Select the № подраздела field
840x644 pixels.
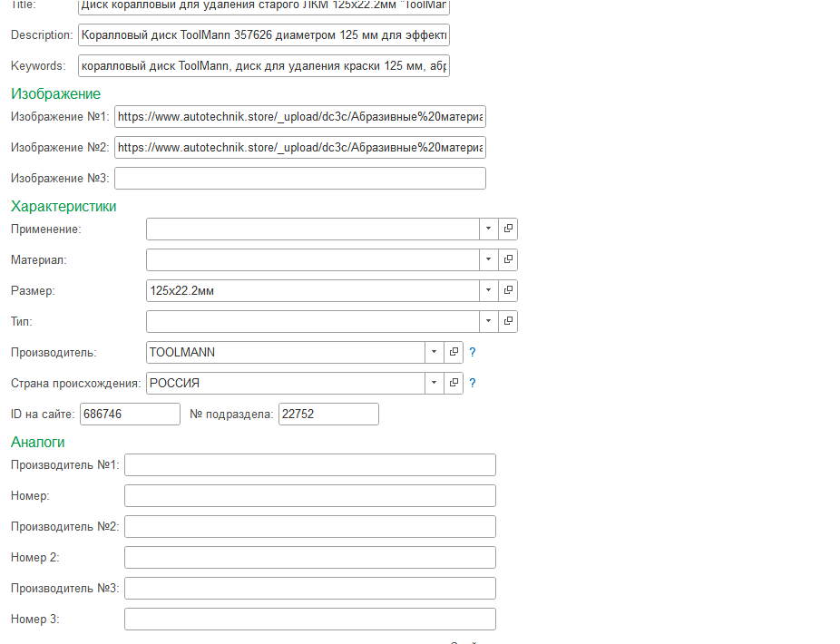coord(327,415)
